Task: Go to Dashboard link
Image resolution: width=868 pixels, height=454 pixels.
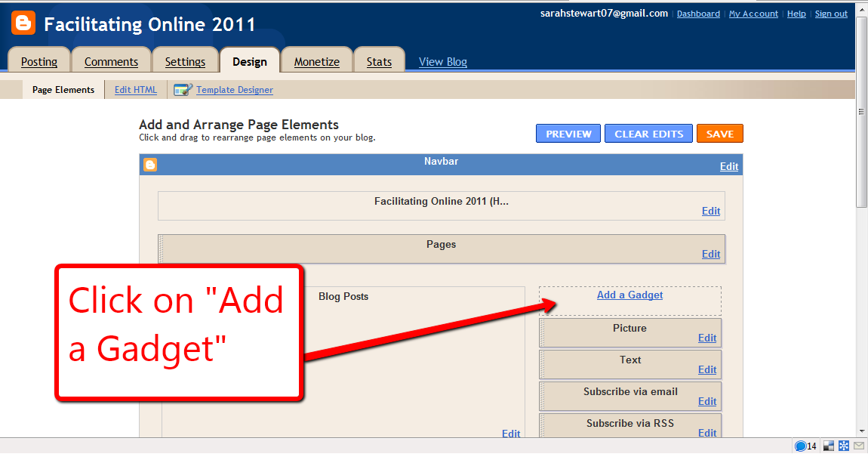Action: 699,14
